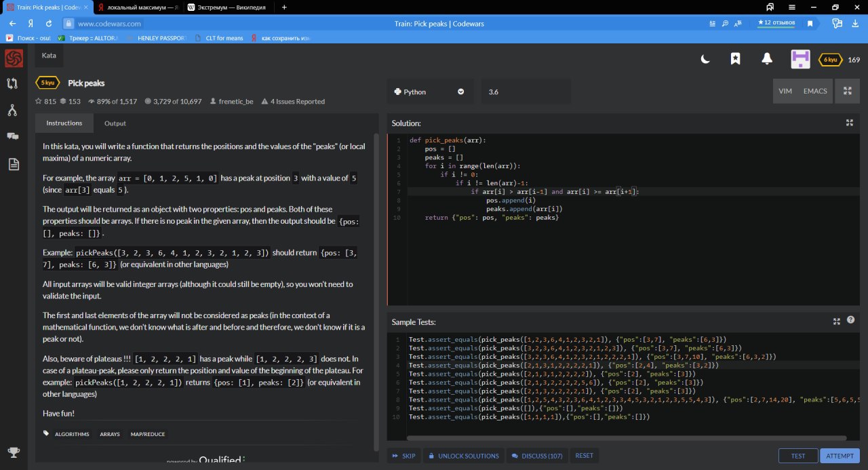The image size is (868, 470).
Task: Open the docs page icon in sidebar
Action: pos(12,163)
